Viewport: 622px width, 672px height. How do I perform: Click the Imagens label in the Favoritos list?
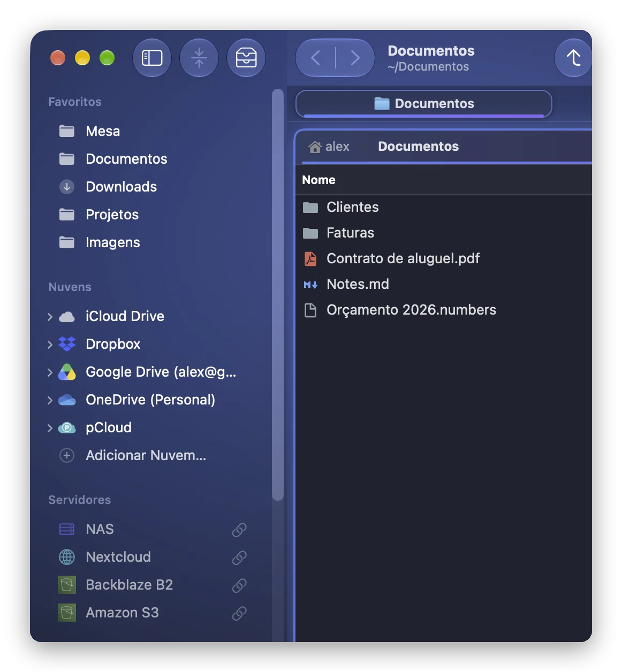pyautogui.click(x=112, y=242)
